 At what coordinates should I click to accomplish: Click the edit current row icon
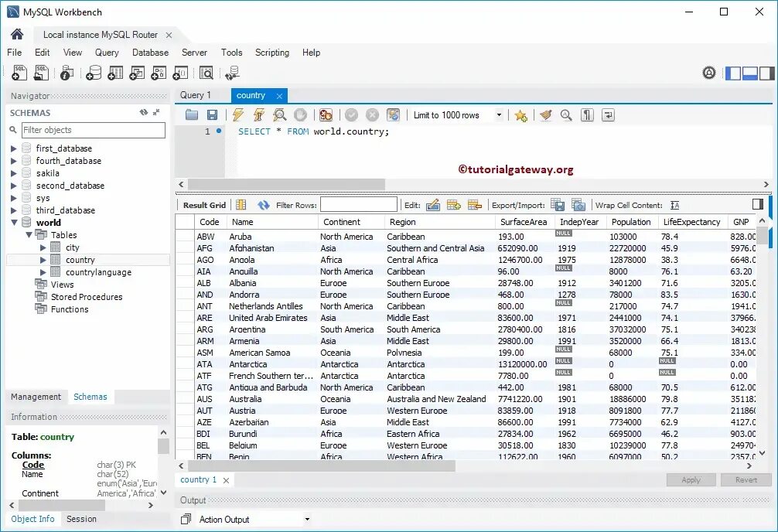(x=432, y=205)
